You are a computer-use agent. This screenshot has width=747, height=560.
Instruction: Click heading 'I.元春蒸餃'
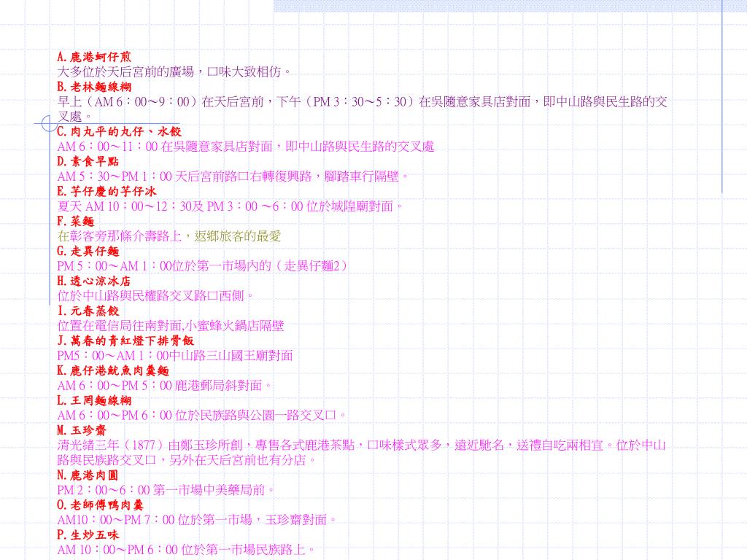88,311
